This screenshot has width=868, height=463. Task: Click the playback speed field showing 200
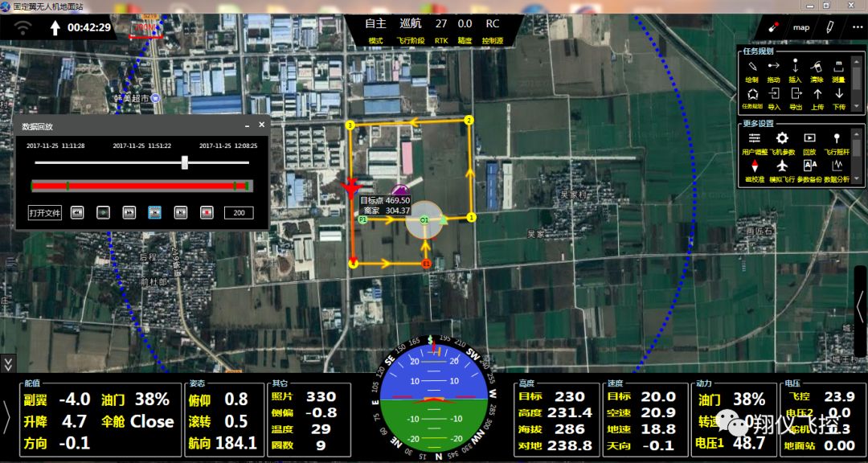239,213
